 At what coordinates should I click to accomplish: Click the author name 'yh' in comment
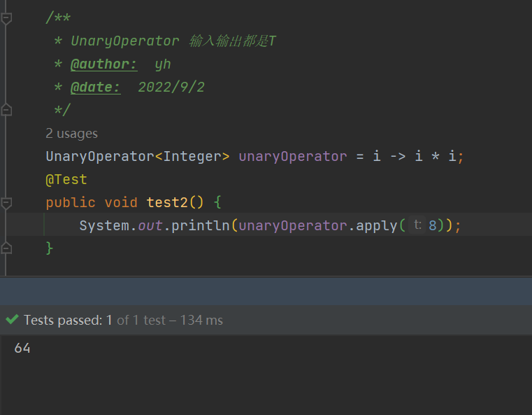pyautogui.click(x=162, y=64)
